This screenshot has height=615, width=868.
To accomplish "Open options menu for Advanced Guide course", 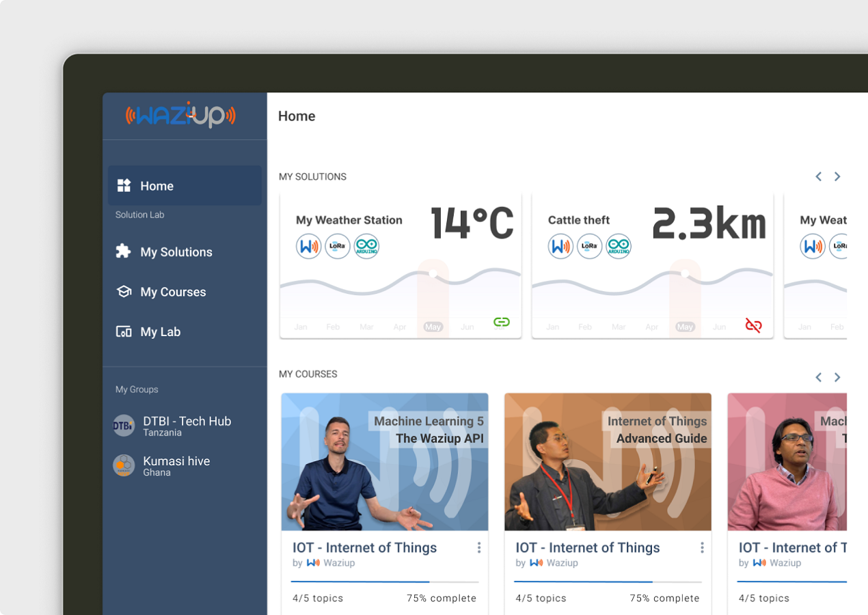I will (702, 548).
